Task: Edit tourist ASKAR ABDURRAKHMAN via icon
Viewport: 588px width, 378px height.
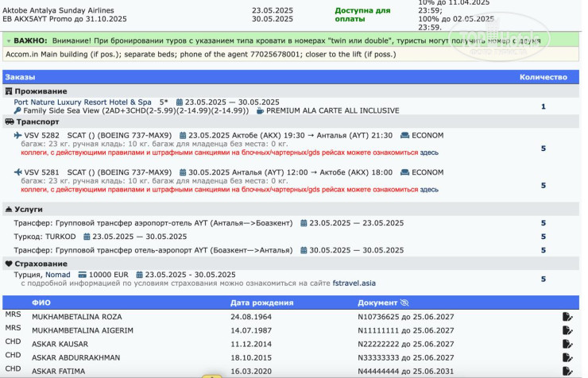Action: click(x=567, y=358)
